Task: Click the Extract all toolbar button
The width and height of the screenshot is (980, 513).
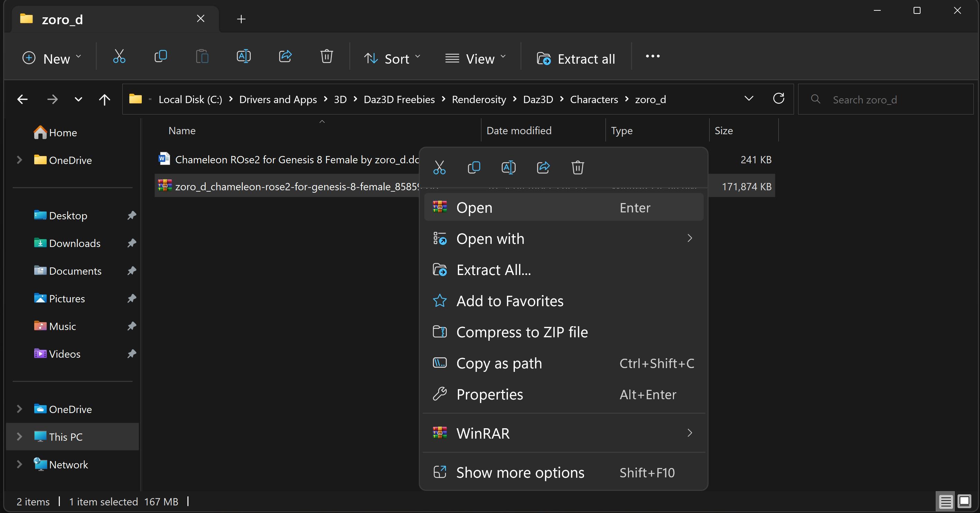Action: point(576,58)
